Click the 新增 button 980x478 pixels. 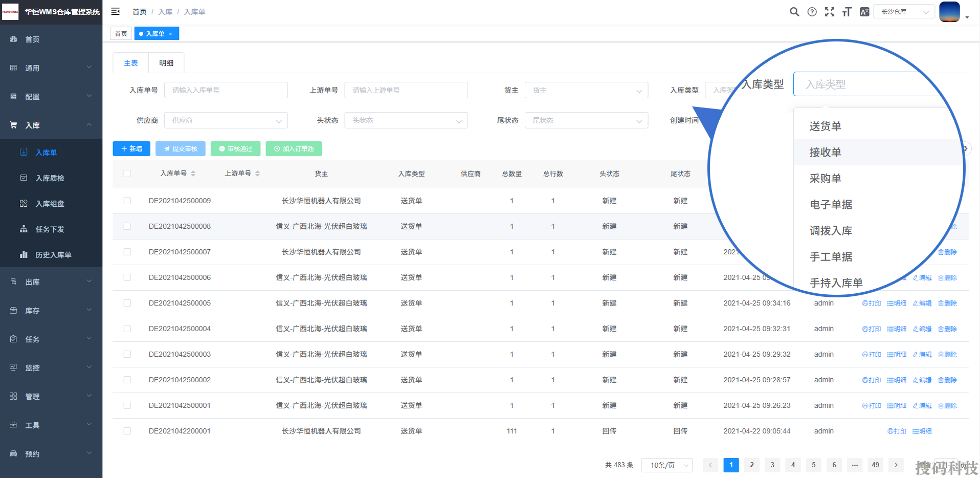coord(131,149)
